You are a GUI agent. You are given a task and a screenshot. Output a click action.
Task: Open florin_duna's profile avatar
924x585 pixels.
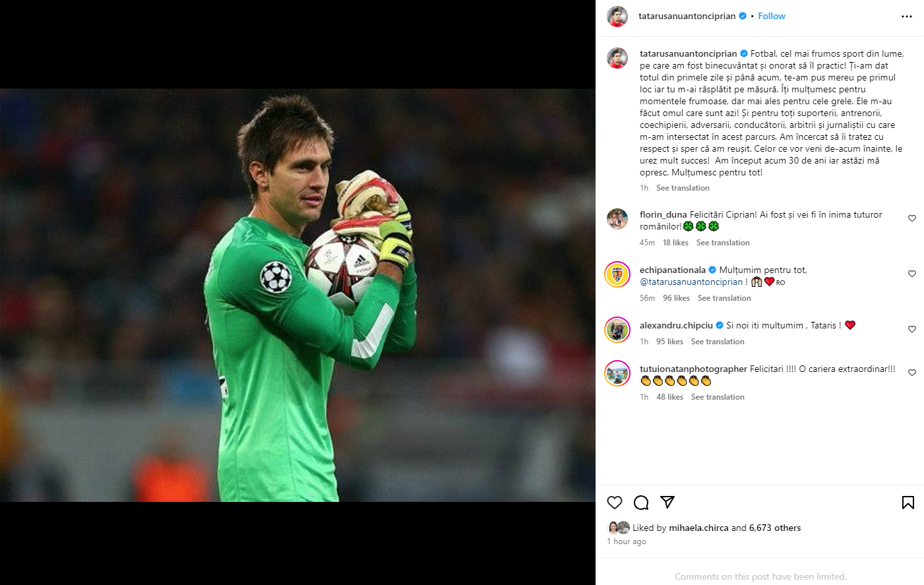[617, 219]
